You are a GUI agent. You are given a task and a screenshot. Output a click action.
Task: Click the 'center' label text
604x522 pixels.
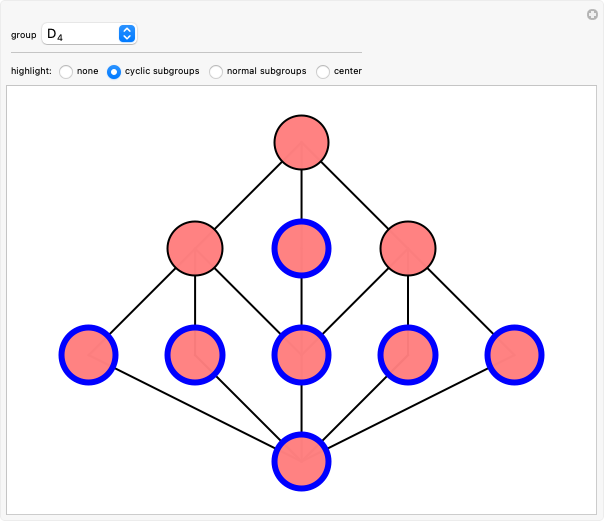click(348, 72)
